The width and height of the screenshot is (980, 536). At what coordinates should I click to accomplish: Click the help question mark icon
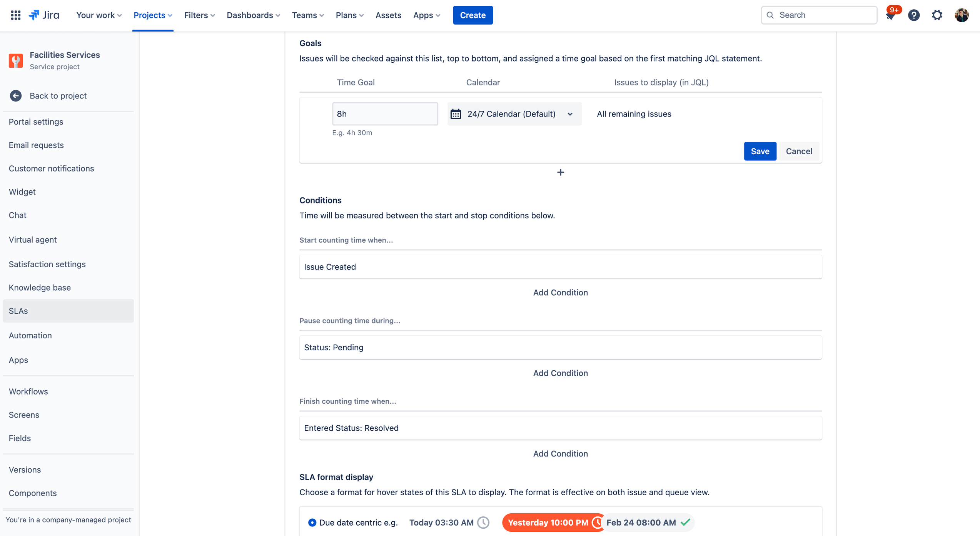(914, 15)
